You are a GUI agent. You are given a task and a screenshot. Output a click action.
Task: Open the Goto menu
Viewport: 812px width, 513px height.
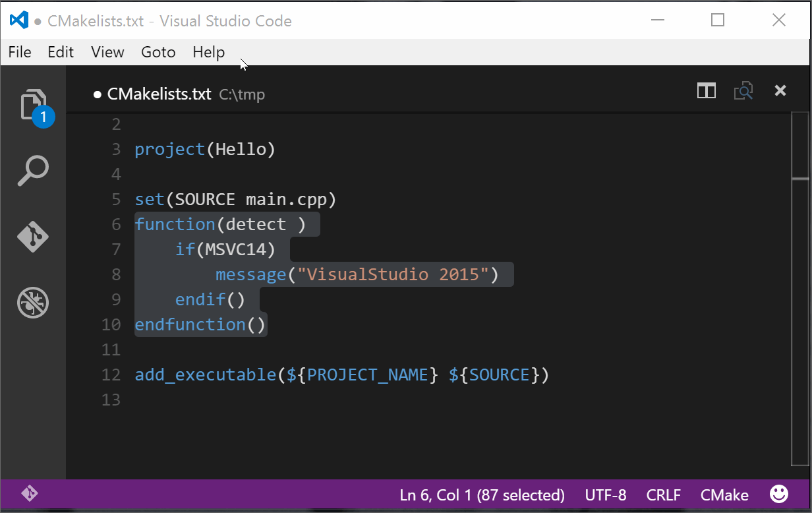pyautogui.click(x=158, y=52)
